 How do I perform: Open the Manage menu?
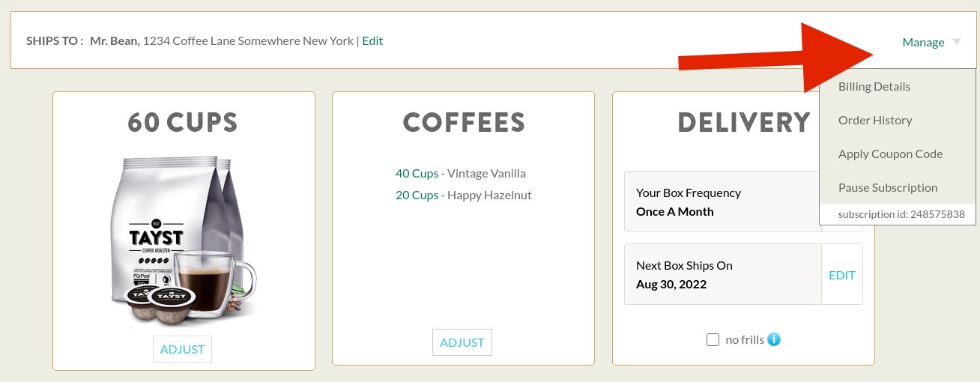point(923,42)
